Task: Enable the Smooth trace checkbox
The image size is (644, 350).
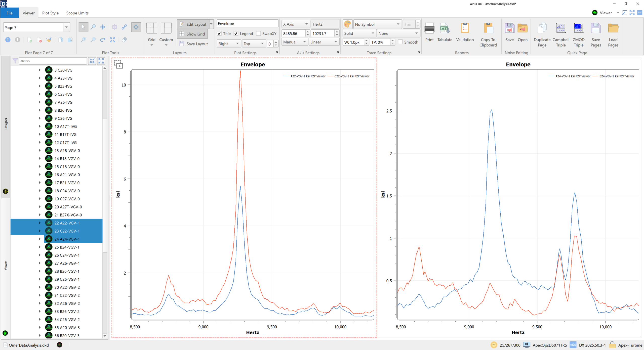Action: (400, 42)
